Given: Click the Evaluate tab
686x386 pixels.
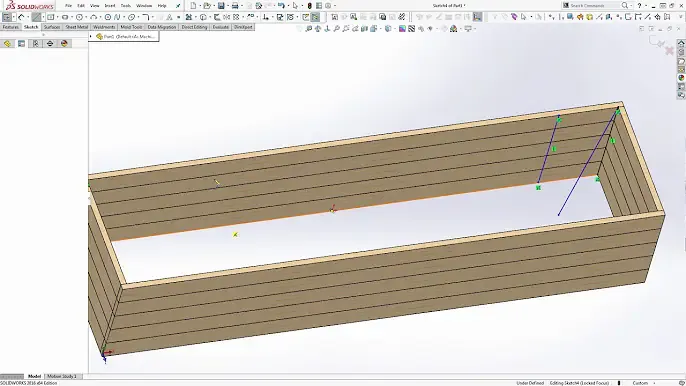Looking at the screenshot, I should (220, 27).
